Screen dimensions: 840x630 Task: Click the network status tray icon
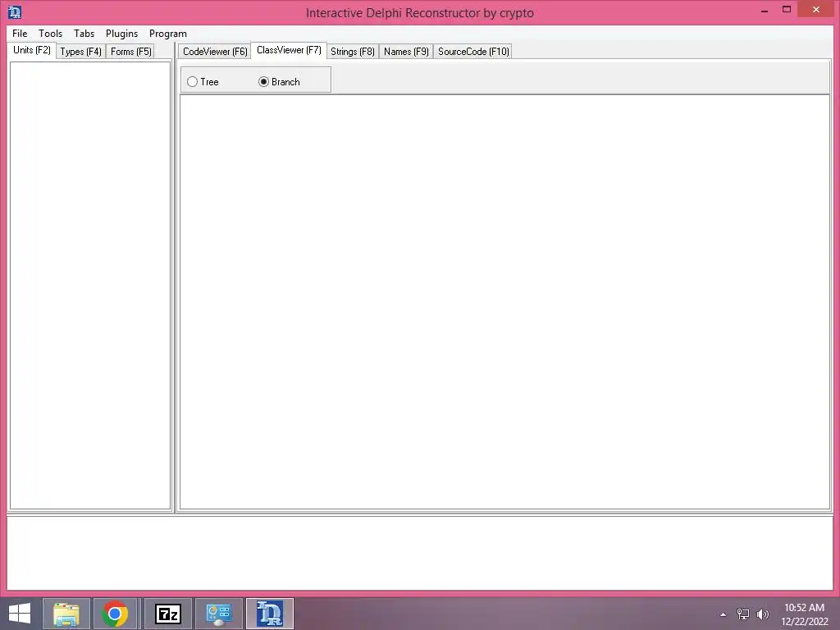coord(743,614)
